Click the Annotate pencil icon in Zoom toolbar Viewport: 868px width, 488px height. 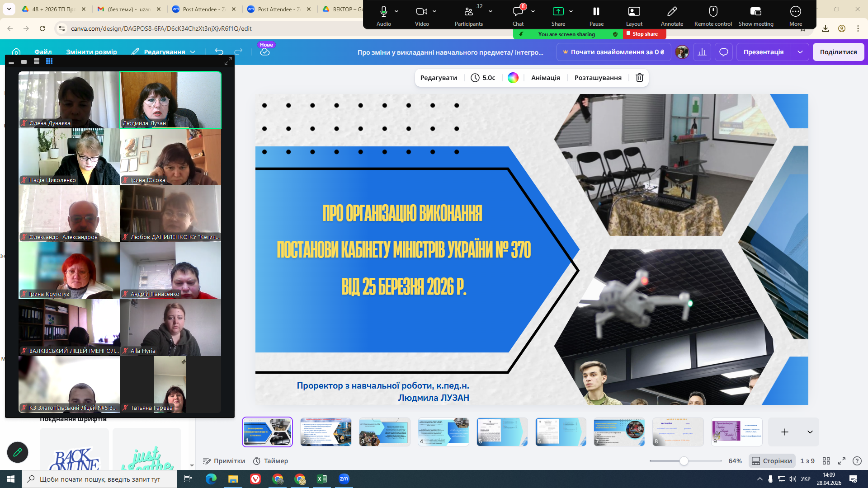[672, 12]
